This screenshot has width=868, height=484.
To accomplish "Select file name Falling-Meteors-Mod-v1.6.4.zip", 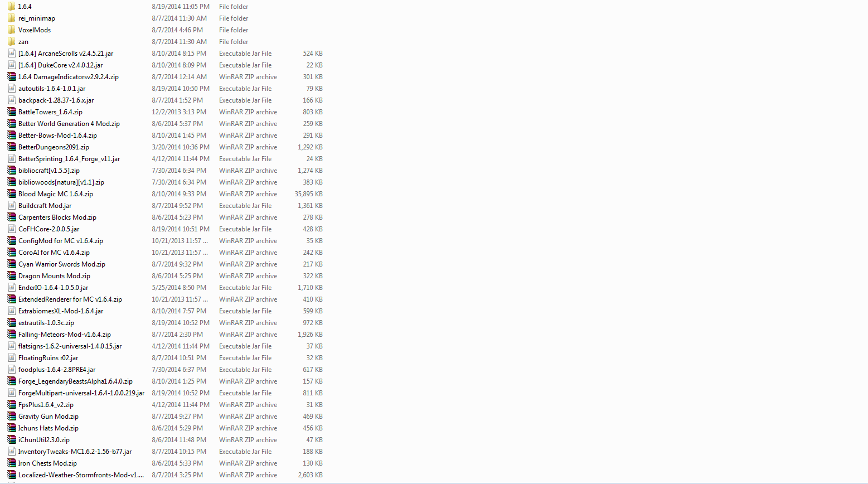I will tap(65, 335).
